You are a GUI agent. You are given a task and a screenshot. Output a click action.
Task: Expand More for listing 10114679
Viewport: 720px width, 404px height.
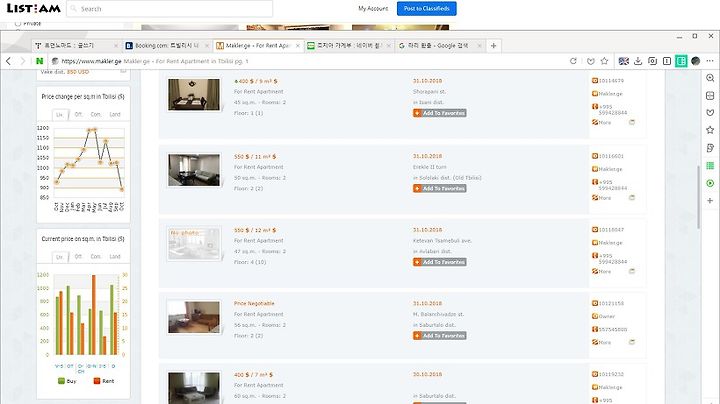(602, 123)
